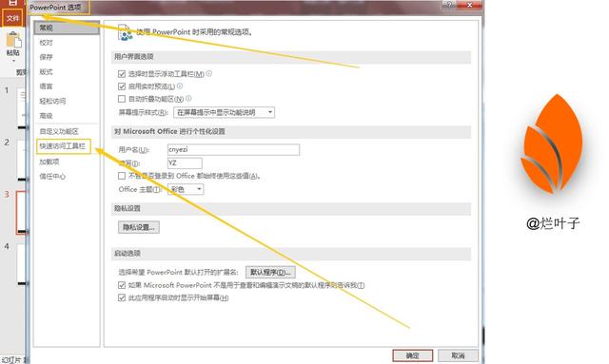This screenshot has width=609, height=364.
Task: Click the 粘贴 paste icon
Action: coord(12,41)
